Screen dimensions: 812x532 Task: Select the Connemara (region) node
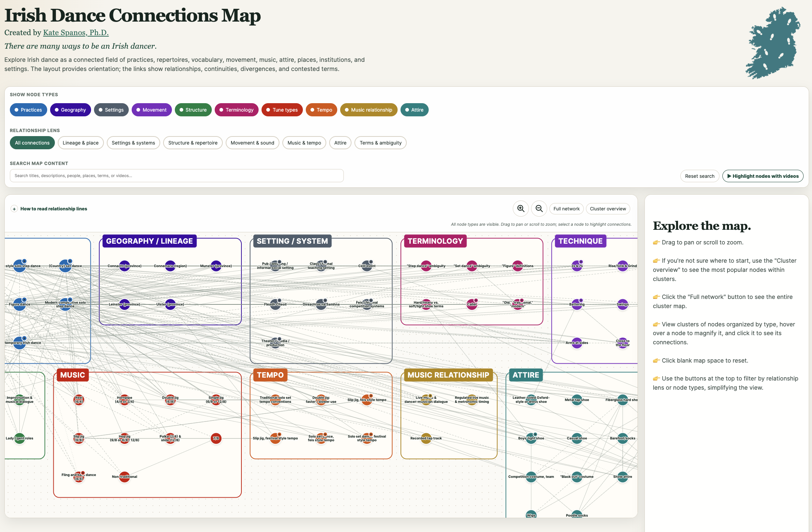170,266
